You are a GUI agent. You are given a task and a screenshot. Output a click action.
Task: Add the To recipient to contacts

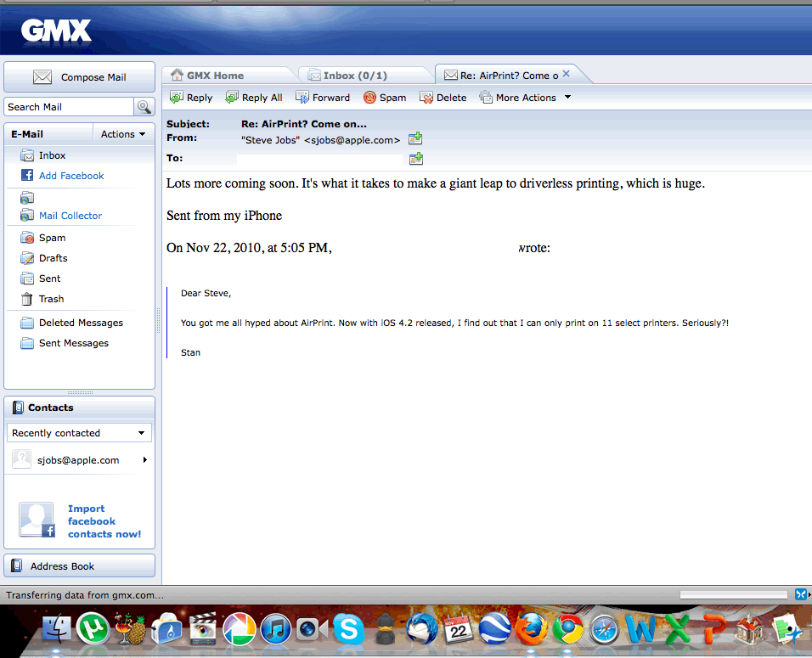[416, 159]
